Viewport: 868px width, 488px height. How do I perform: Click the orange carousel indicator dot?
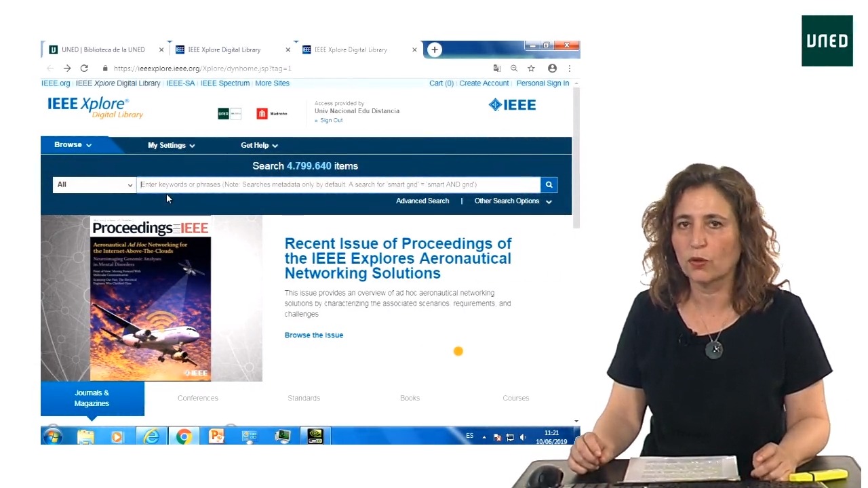(458, 351)
